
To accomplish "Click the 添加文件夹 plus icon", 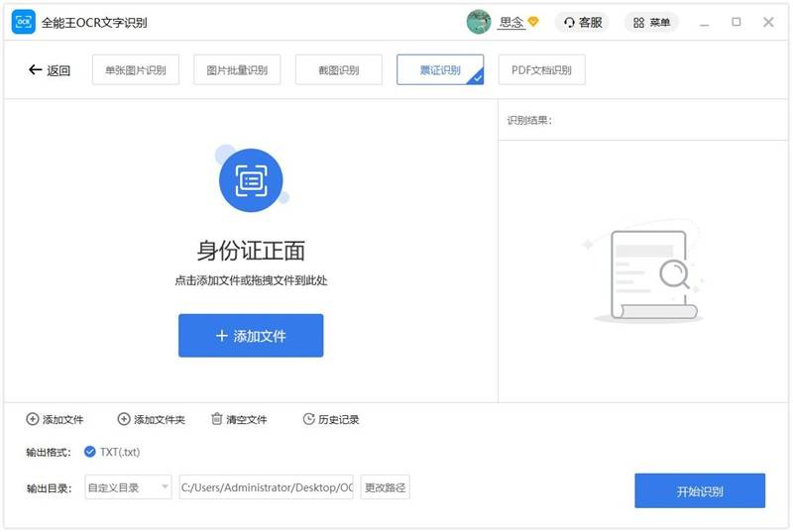I will tap(124, 419).
